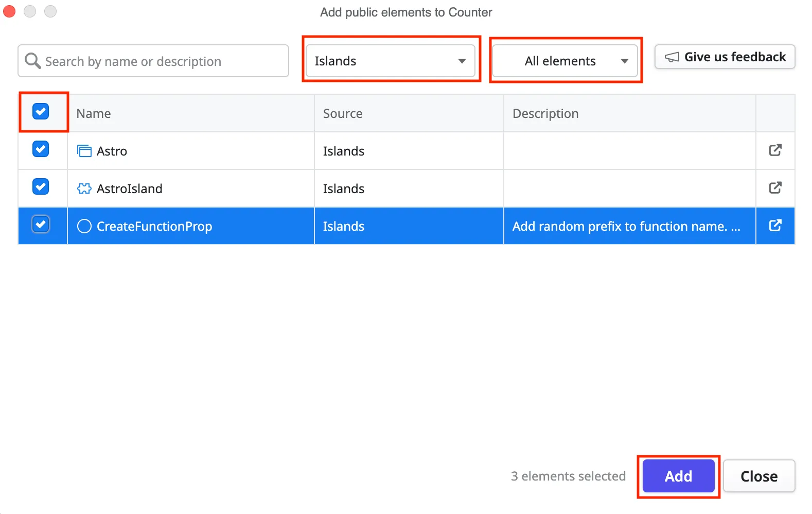Focus the search by name field
This screenshot has height=514, width=812.
tap(153, 61)
